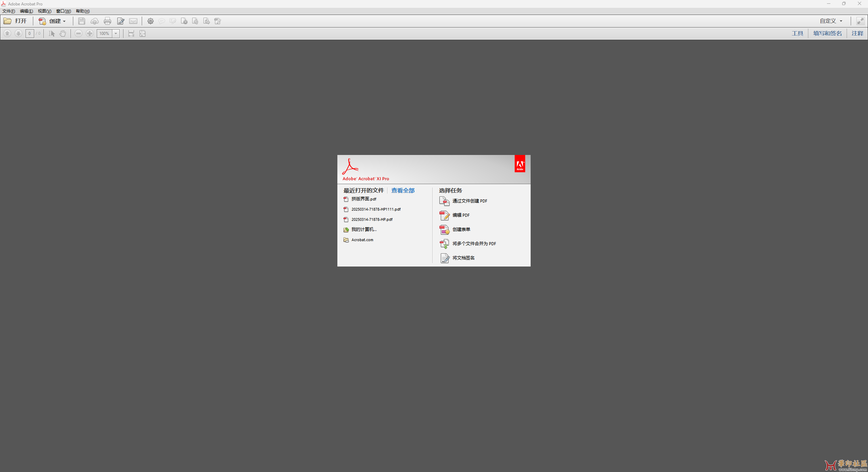This screenshot has width=868, height=472.
Task: Open the 文件(F) menu
Action: pyautogui.click(x=8, y=11)
